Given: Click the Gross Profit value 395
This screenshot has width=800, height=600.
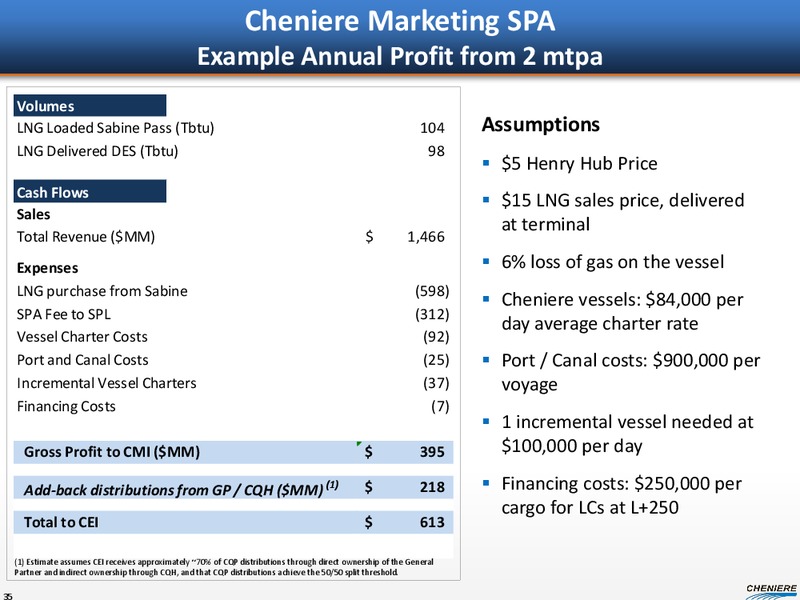Looking at the screenshot, I should click(432, 452).
